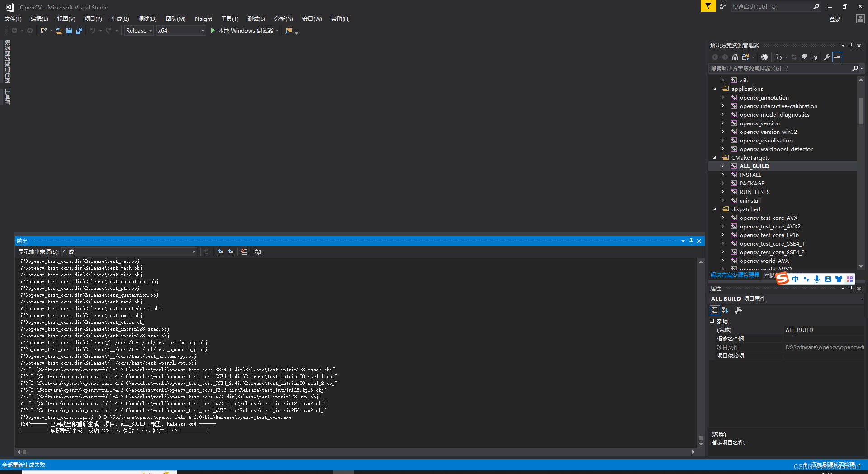Open the feedback notification flag icon
This screenshot has height=474, width=868.
click(708, 6)
